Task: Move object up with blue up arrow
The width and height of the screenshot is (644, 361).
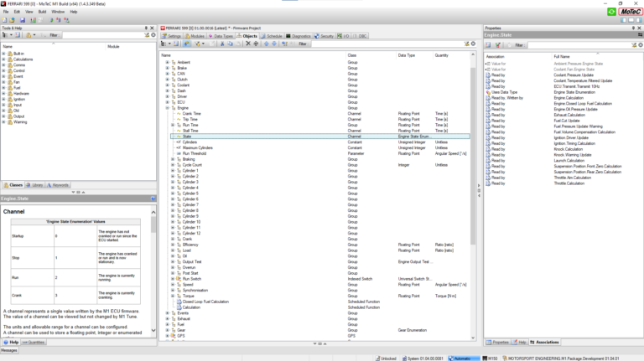Action: coord(266,44)
